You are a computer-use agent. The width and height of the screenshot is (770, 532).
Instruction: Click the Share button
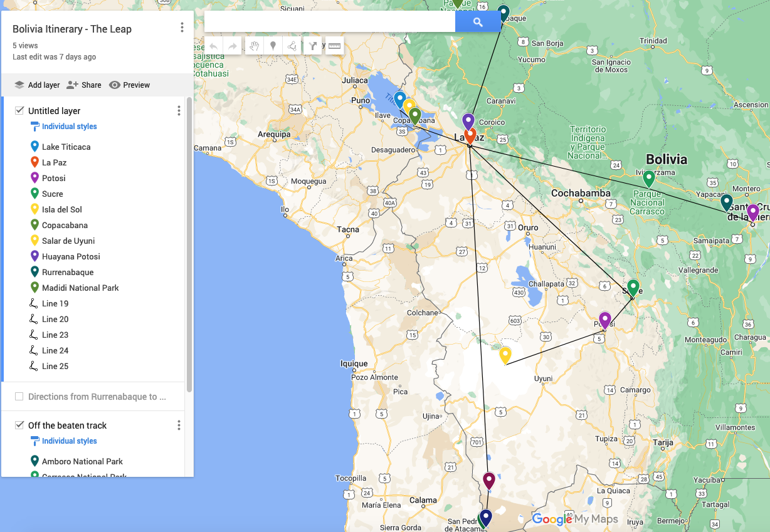coord(84,85)
